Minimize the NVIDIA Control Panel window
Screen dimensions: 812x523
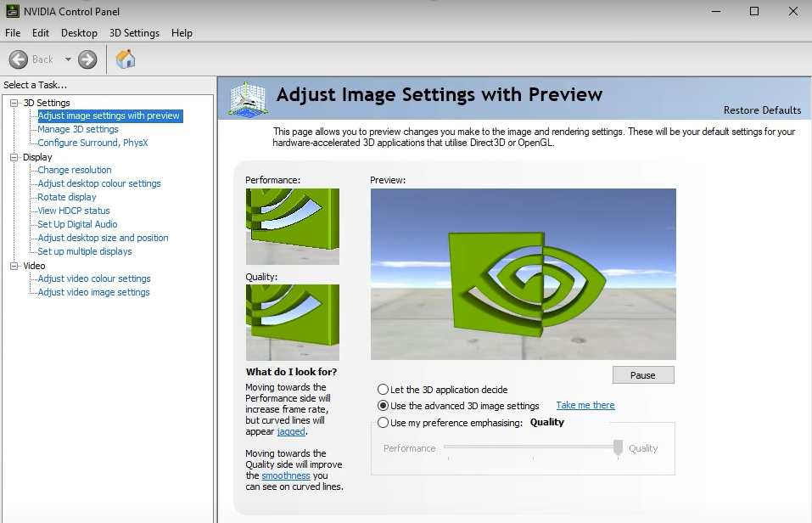click(x=716, y=11)
